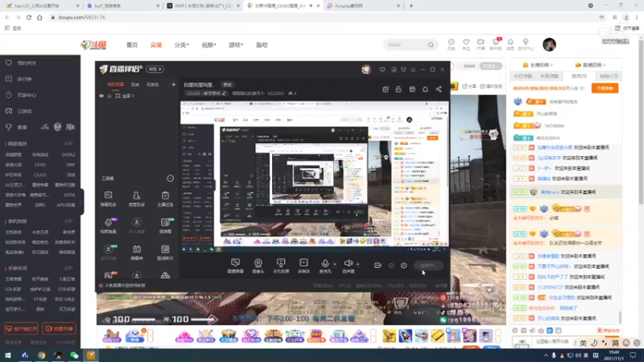Open Chrome from Windows taskbar

pyautogui.click(x=42, y=355)
